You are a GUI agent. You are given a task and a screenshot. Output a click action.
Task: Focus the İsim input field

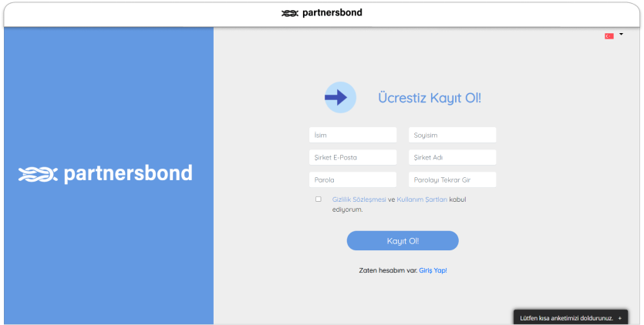pos(352,135)
